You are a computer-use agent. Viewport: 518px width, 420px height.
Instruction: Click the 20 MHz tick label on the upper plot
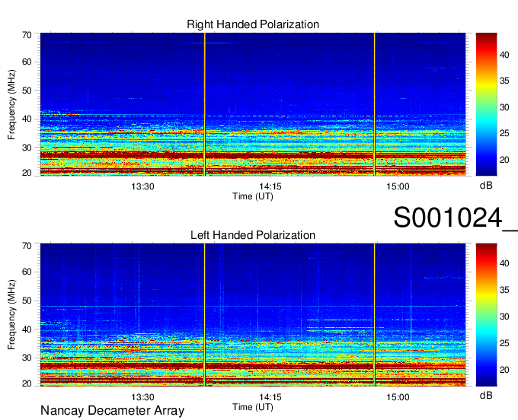point(27,173)
